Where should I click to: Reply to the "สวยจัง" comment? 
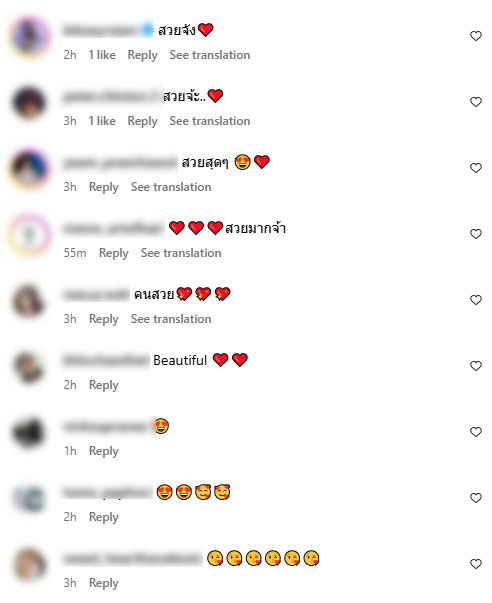[x=142, y=55]
